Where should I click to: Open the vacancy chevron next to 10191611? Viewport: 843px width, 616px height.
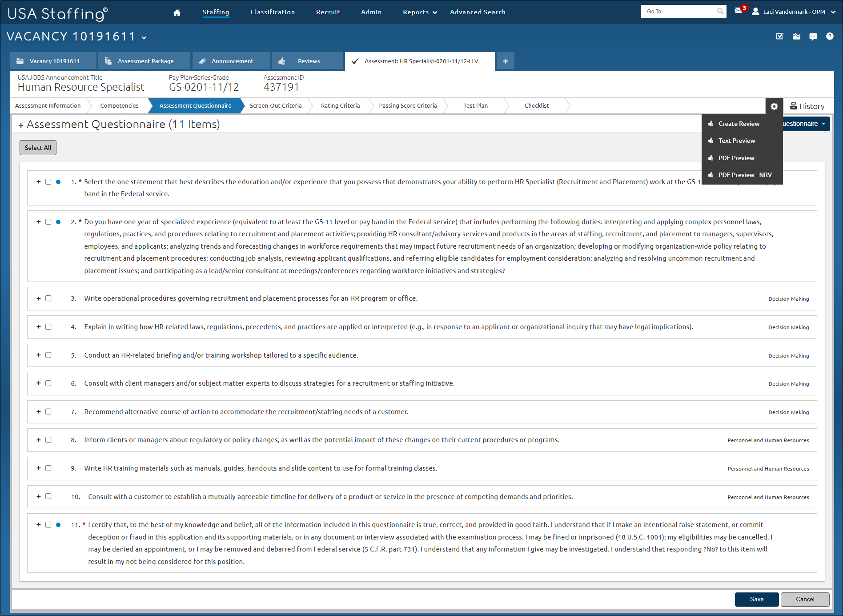[x=143, y=38]
